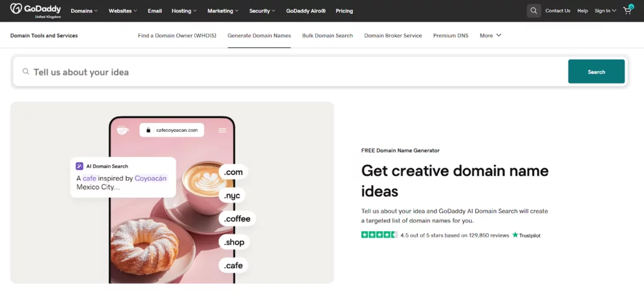Open the shopping cart icon
The height and width of the screenshot is (292, 644).
[627, 11]
